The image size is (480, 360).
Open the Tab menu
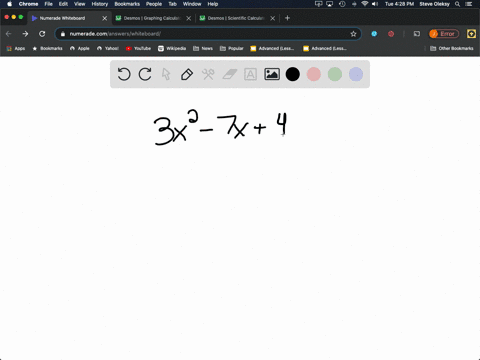172,4
